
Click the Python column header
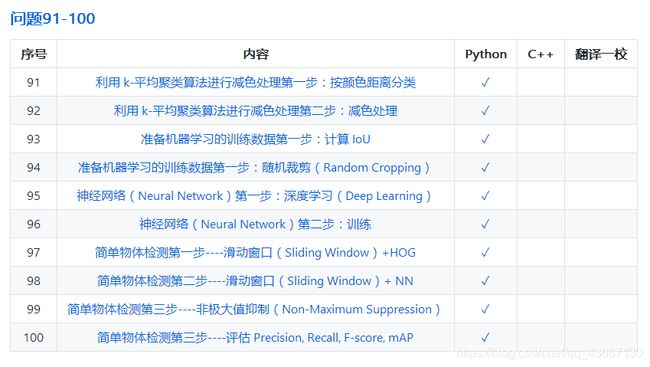tap(486, 54)
